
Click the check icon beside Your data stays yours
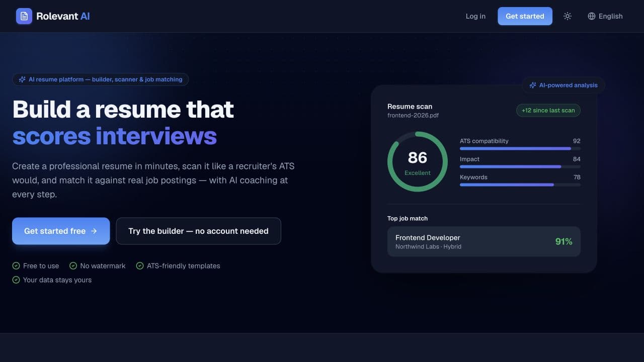16,280
